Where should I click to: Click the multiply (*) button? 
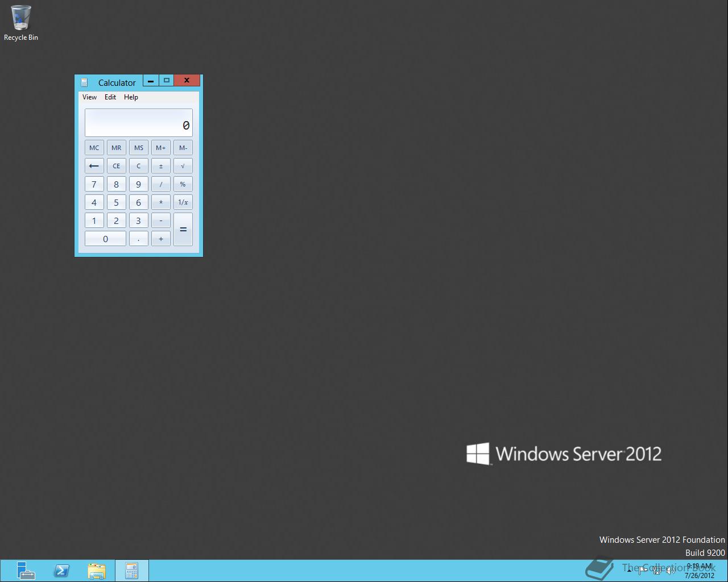coord(161,202)
